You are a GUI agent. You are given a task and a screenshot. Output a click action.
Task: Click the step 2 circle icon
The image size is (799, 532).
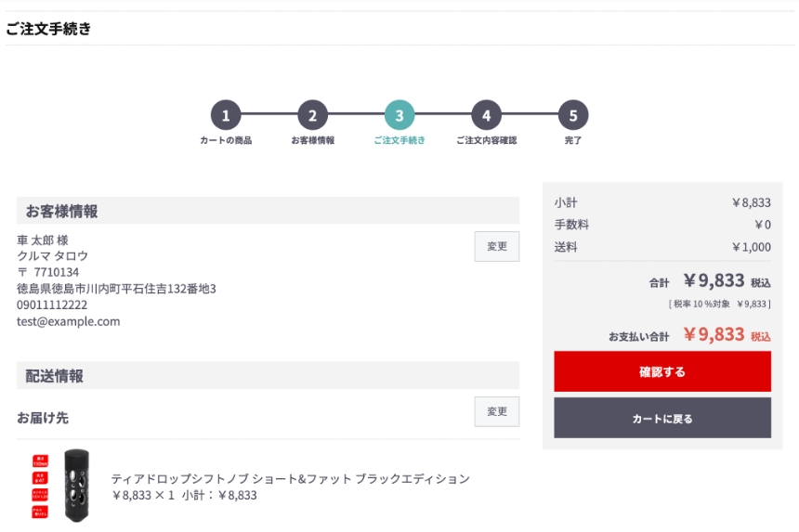(x=312, y=116)
